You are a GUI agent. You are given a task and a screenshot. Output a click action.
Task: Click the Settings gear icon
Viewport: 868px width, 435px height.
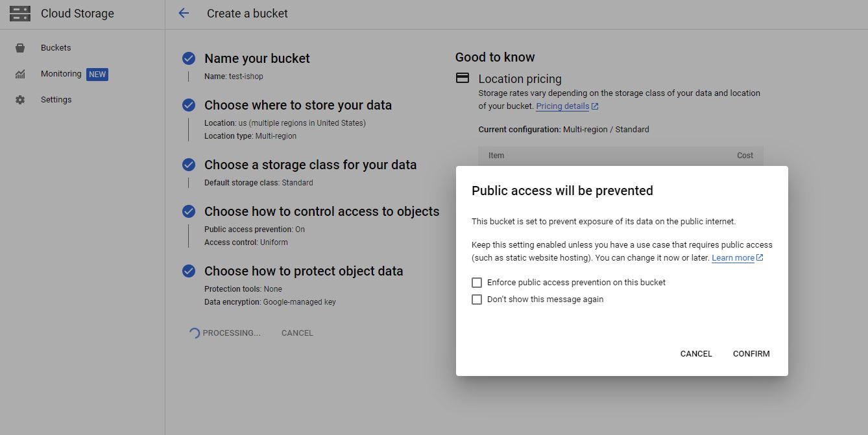pyautogui.click(x=20, y=100)
